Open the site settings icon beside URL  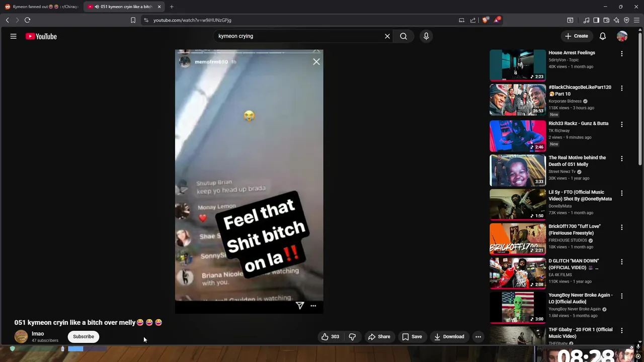[x=146, y=20]
